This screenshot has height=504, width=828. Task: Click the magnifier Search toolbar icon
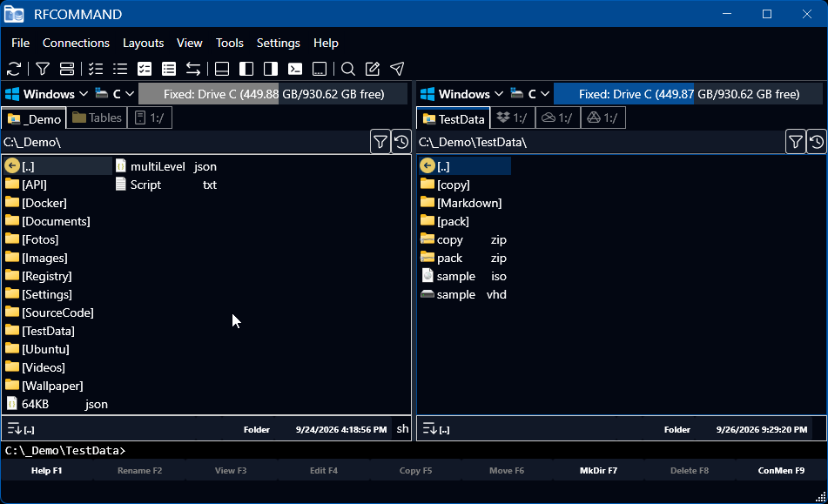click(348, 69)
